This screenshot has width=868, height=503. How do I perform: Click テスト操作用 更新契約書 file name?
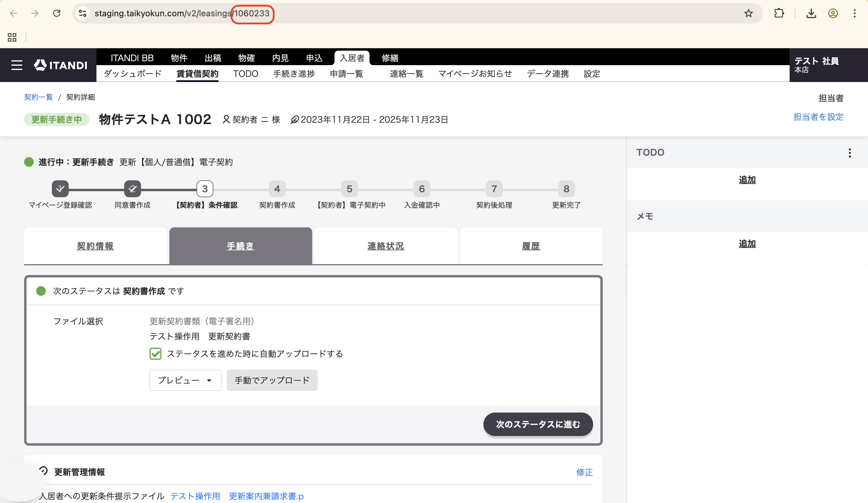(x=200, y=336)
